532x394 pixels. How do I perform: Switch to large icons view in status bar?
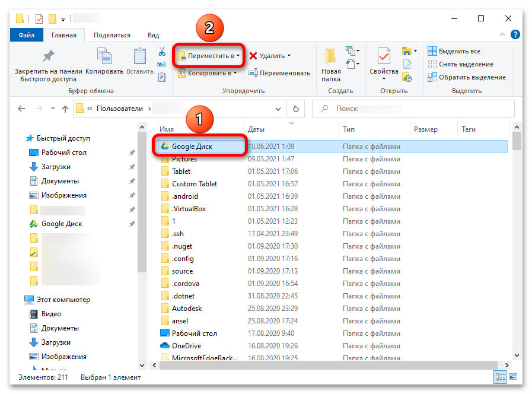[513, 377]
